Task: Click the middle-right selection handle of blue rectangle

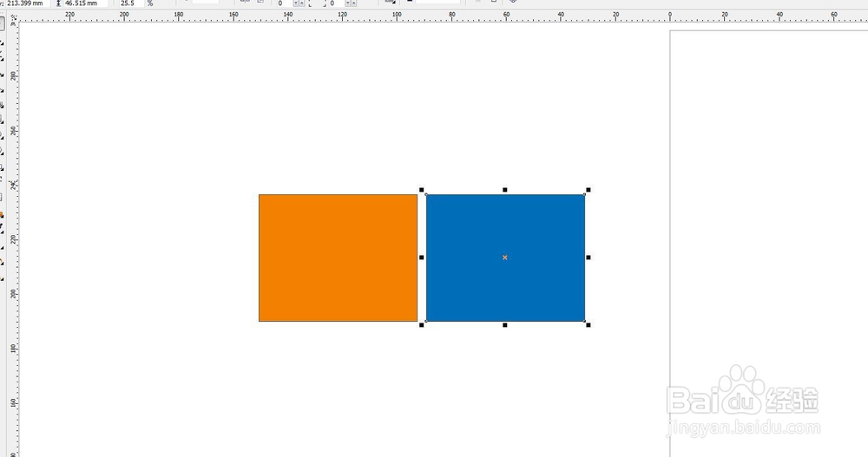Action: pyautogui.click(x=589, y=258)
